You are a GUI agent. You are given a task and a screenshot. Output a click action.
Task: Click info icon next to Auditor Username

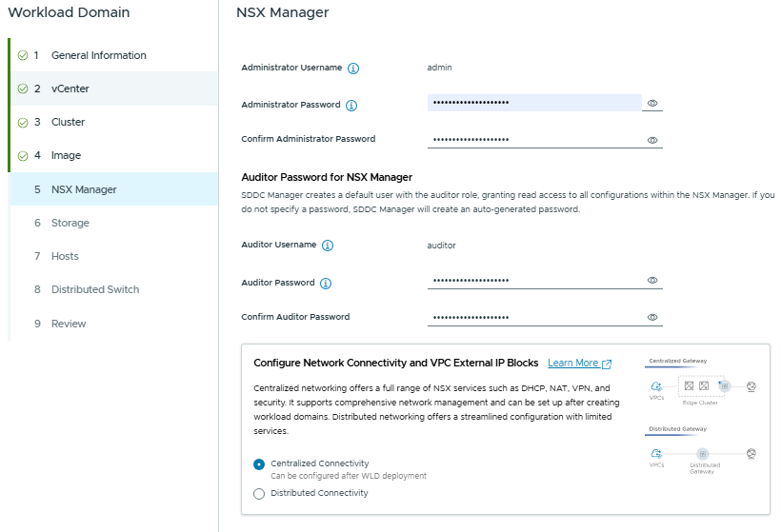click(x=328, y=246)
